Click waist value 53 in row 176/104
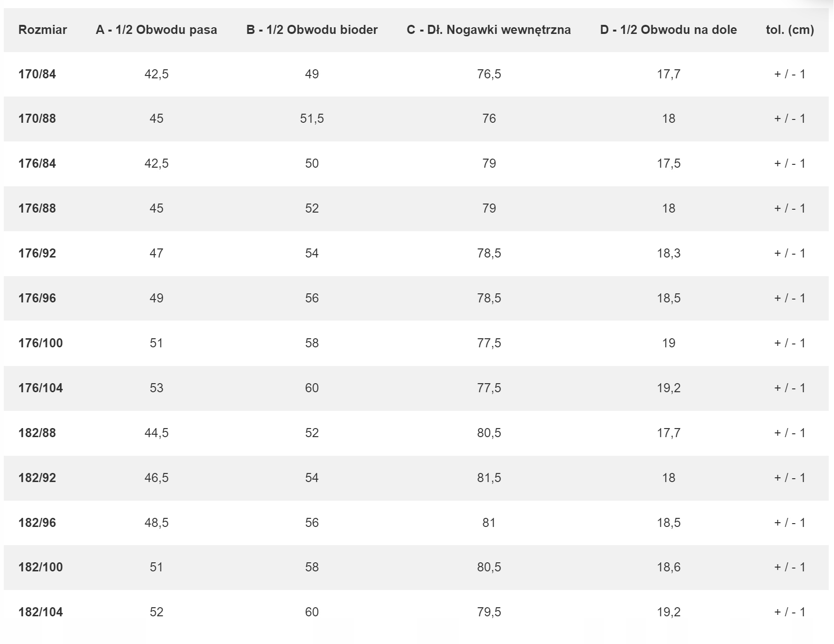Screen dimensions: 834x644 tap(156, 388)
